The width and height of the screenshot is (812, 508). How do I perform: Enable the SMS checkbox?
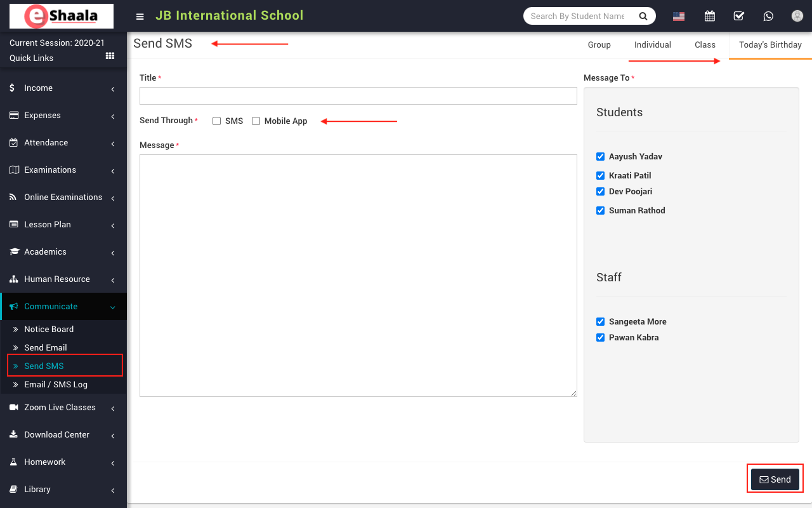click(x=217, y=121)
